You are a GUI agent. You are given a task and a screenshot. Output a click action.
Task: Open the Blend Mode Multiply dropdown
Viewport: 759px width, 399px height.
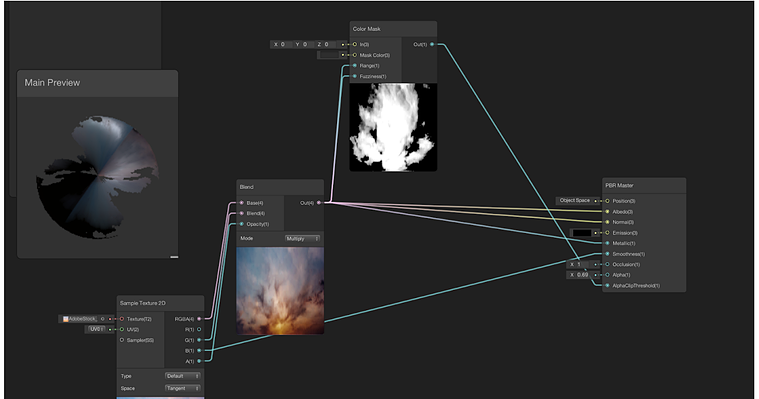coord(303,239)
